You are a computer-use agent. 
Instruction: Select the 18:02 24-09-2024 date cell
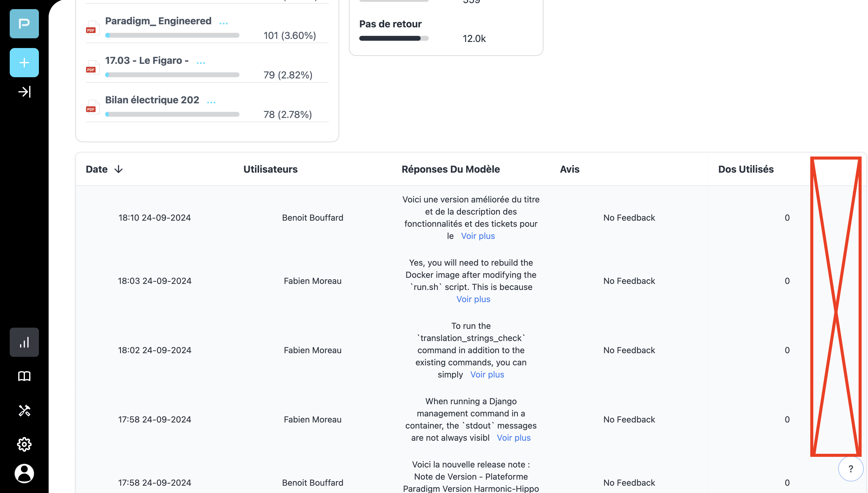pos(154,350)
